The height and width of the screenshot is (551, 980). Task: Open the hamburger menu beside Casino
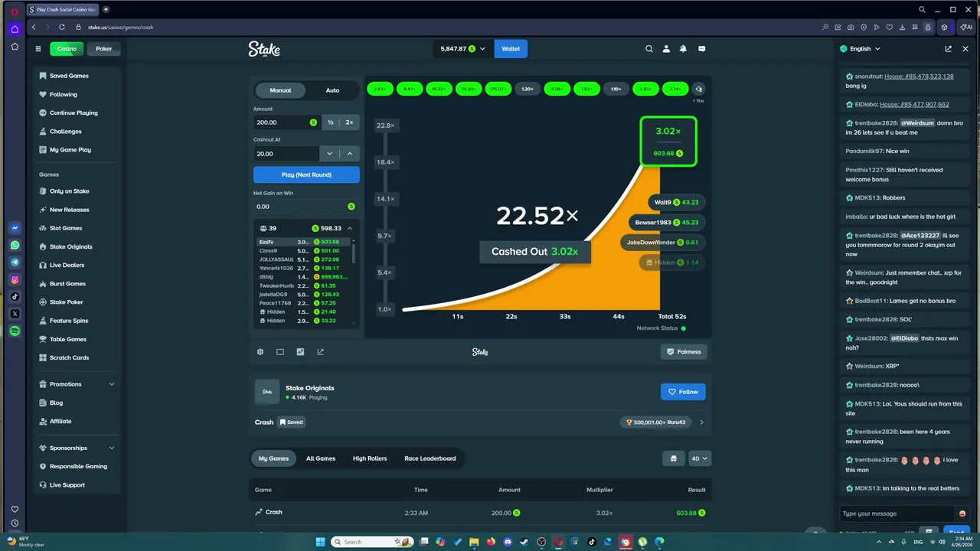tap(38, 48)
